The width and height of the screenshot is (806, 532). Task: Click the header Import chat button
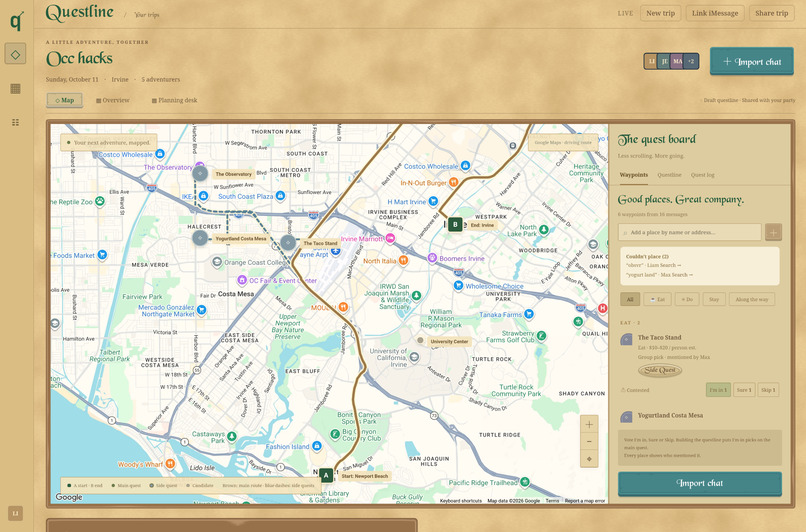click(x=752, y=61)
